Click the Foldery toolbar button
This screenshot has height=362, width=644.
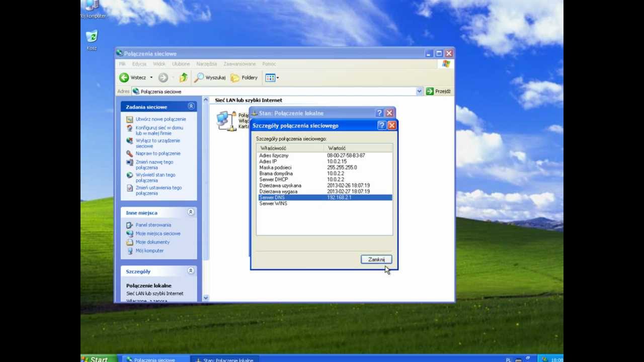click(244, 77)
